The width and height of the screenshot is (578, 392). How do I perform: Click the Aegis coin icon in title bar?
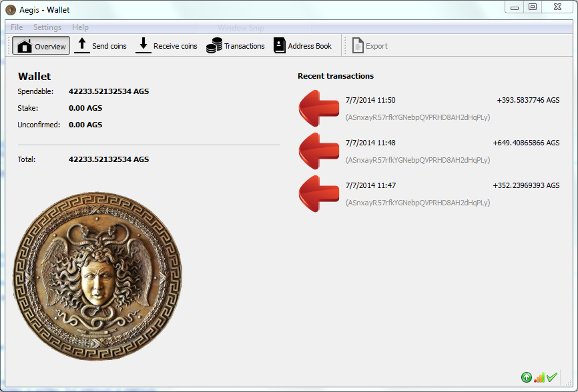[x=11, y=10]
